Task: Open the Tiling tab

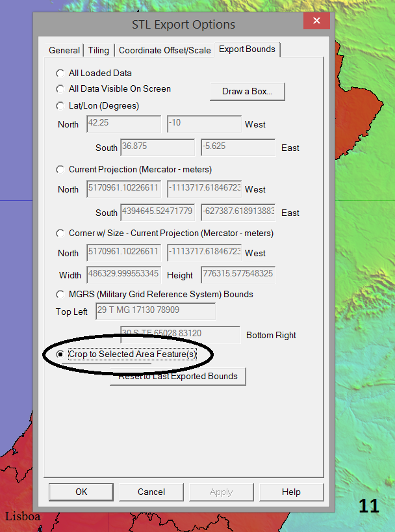Action: pos(99,50)
